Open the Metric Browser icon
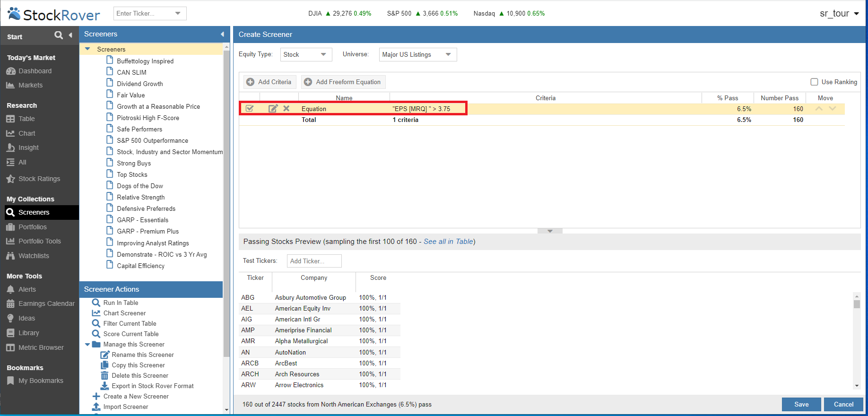Viewport: 868px width, 416px height. point(11,347)
